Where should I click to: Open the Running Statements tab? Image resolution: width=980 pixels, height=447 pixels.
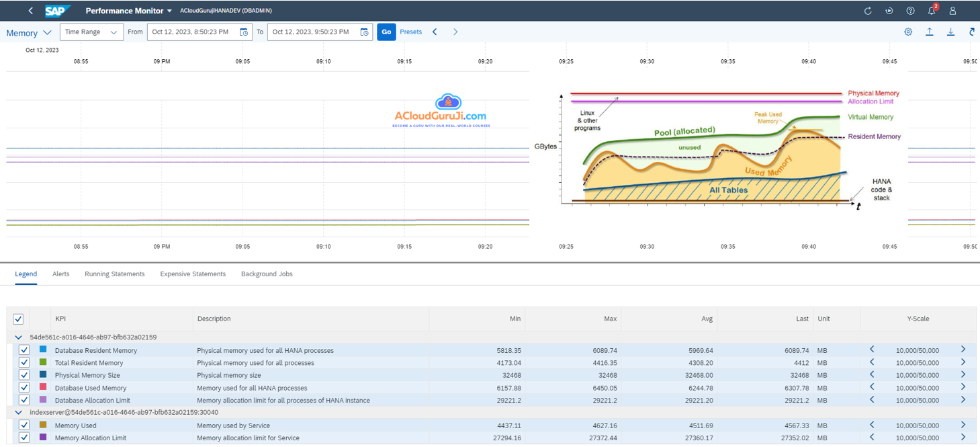click(x=114, y=274)
